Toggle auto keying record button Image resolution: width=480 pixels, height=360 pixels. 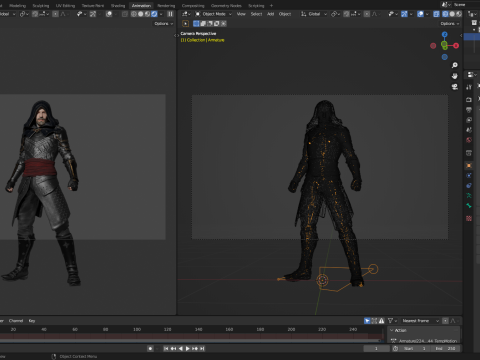(x=150, y=348)
